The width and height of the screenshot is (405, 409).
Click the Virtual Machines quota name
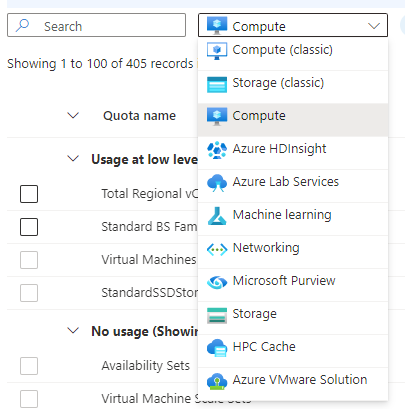149,260
